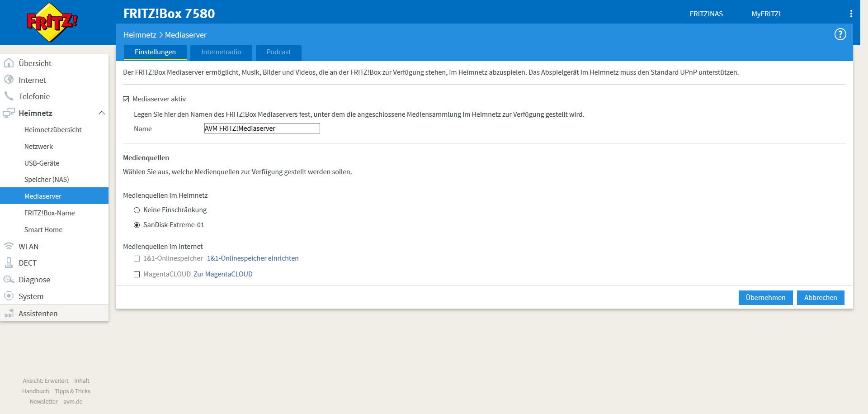Click Zur MagentaCLOUD link
Image resolution: width=868 pixels, height=414 pixels.
point(223,274)
